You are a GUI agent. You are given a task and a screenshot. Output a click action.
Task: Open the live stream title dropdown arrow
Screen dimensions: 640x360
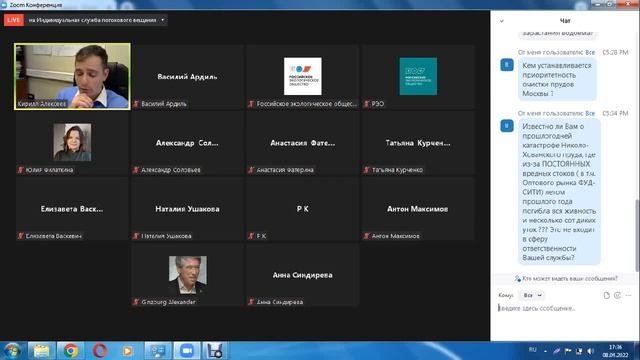point(163,20)
